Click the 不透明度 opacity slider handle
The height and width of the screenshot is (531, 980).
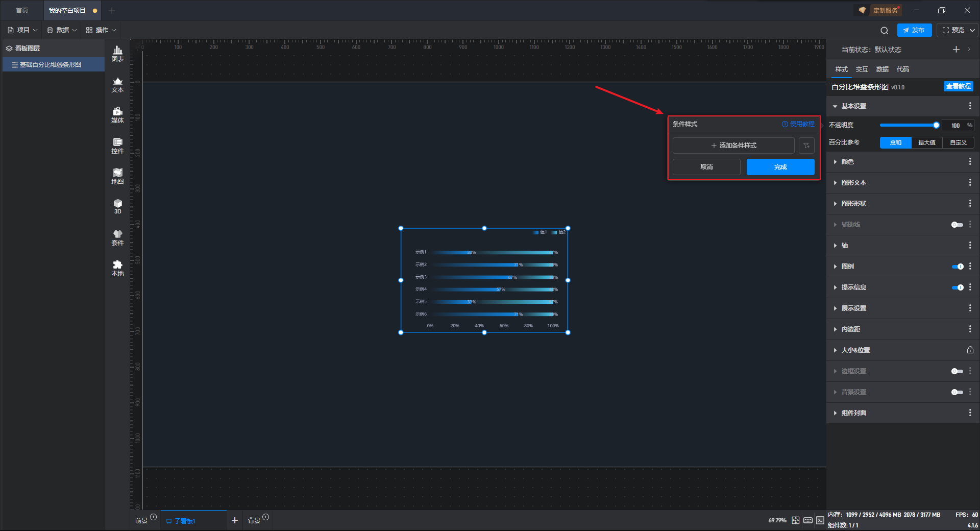click(x=936, y=125)
